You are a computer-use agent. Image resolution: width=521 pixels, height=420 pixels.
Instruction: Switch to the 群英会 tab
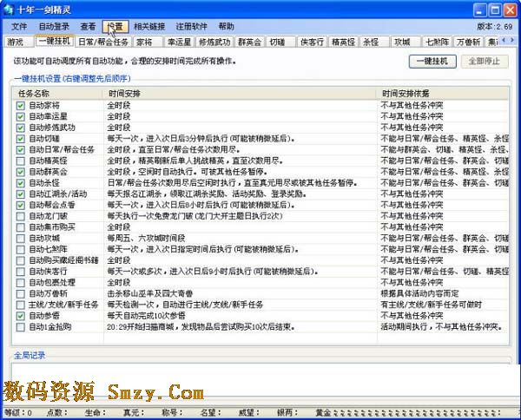(249, 42)
